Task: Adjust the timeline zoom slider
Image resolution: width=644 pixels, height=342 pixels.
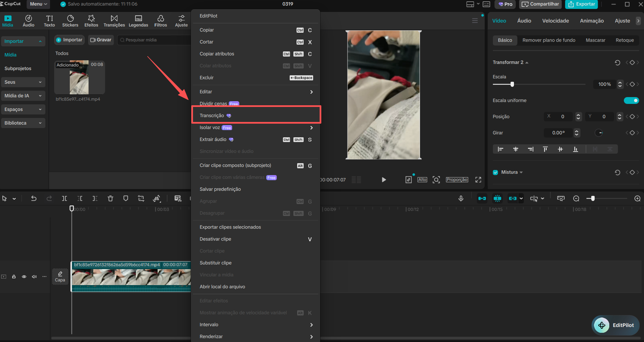Action: pyautogui.click(x=593, y=198)
